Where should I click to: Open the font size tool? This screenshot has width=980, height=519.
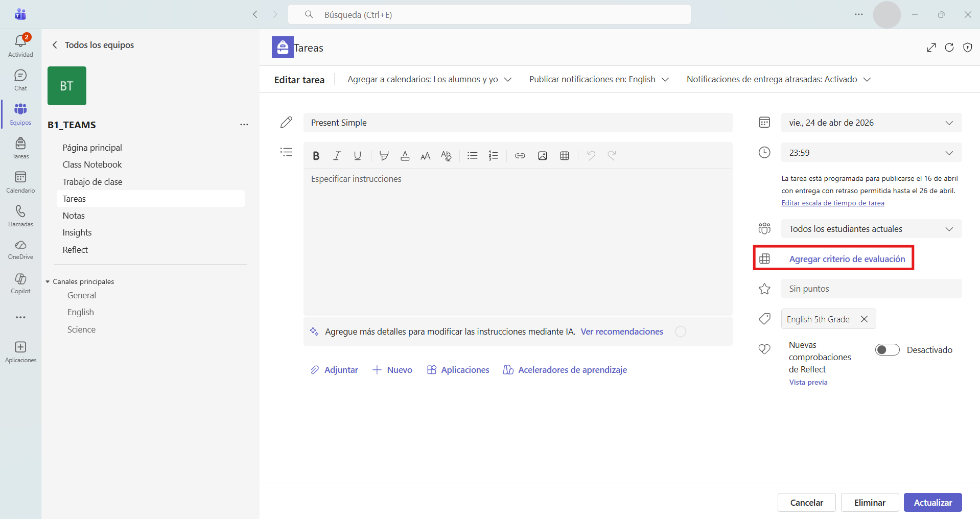click(x=425, y=156)
